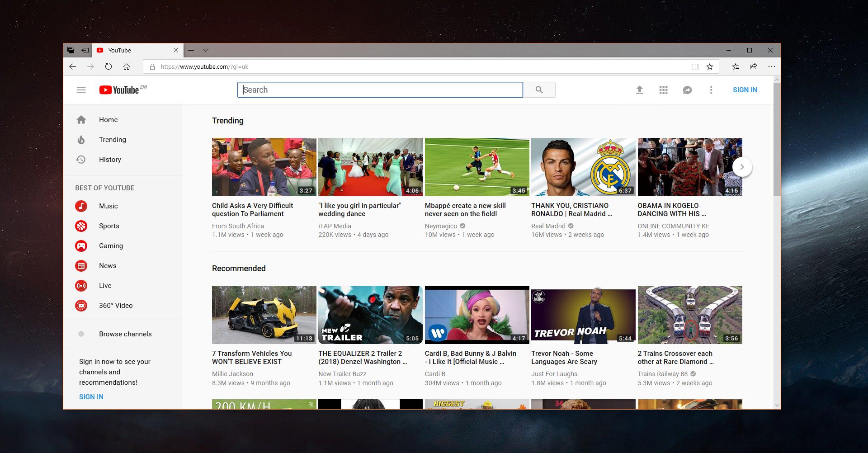Select Trending in the sidebar
Image resolution: width=868 pixels, height=453 pixels.
(x=123, y=140)
